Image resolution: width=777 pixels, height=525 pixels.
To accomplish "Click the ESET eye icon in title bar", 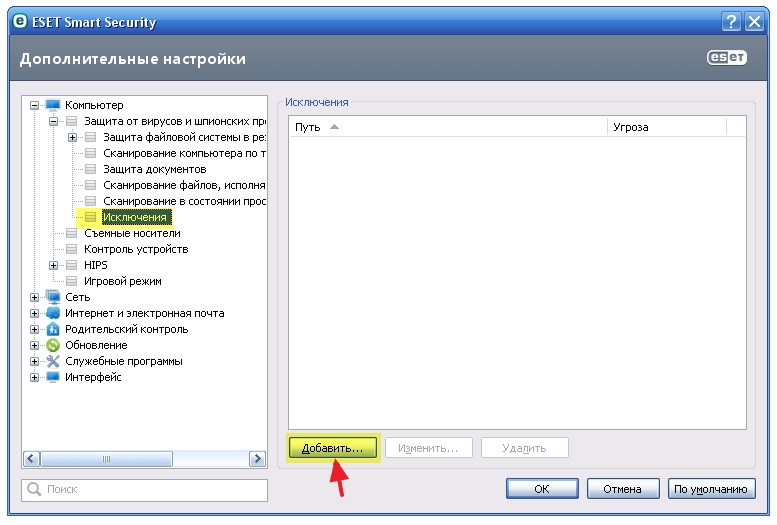I will point(20,21).
